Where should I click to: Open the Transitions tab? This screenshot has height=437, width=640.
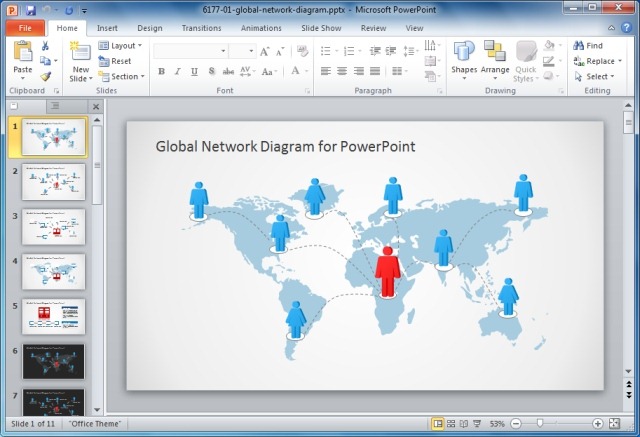[202, 28]
